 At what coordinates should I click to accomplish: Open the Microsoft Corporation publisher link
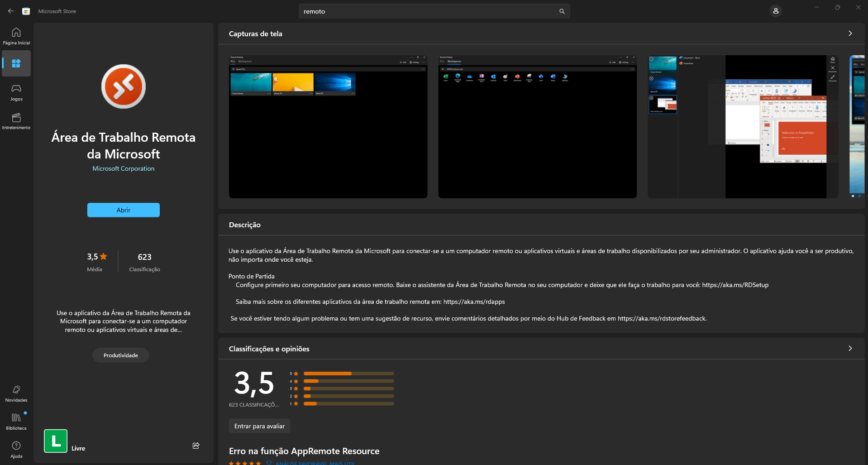click(124, 168)
